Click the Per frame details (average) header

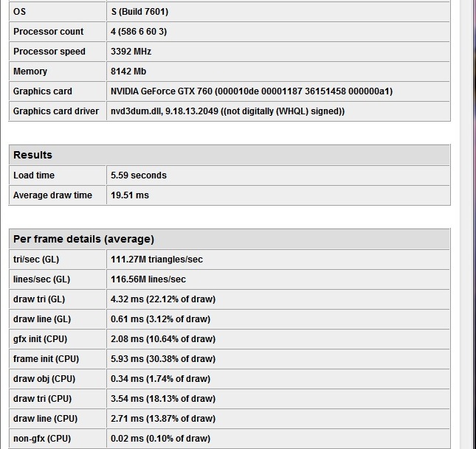coord(83,239)
